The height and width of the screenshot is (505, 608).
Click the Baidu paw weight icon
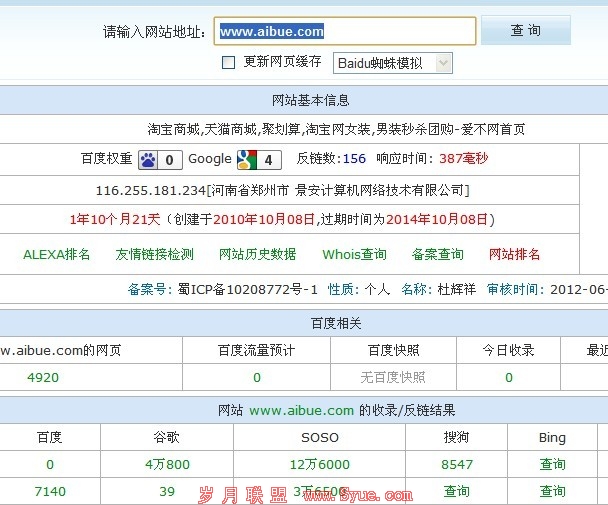[x=148, y=159]
